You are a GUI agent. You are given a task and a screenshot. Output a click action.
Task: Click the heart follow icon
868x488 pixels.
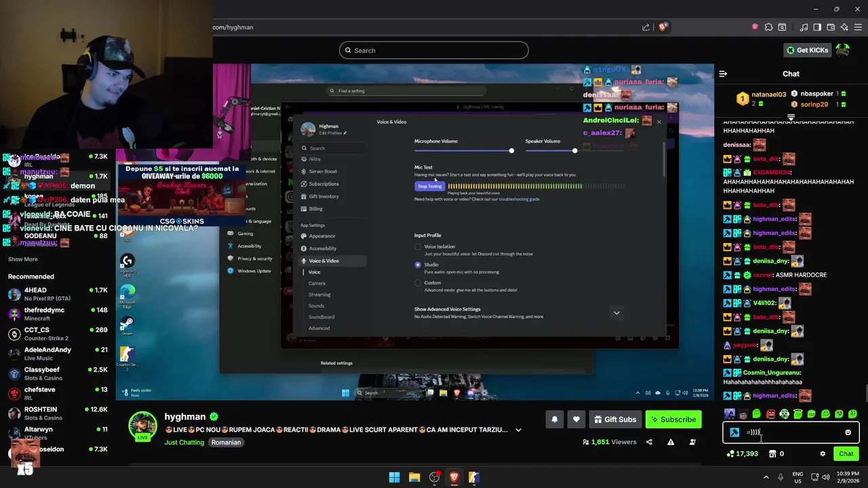[576, 420]
